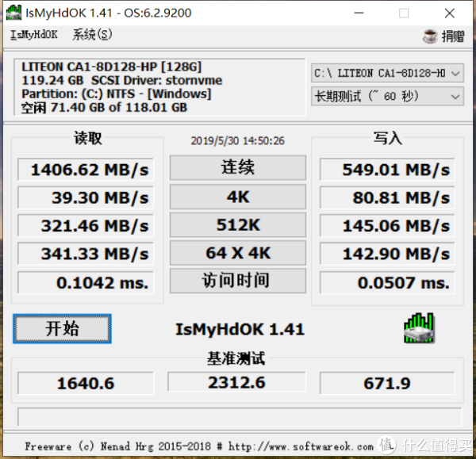Click the 基准测试 benchmark group heading
Image resolution: width=476 pixels, height=459 pixels.
click(x=236, y=358)
